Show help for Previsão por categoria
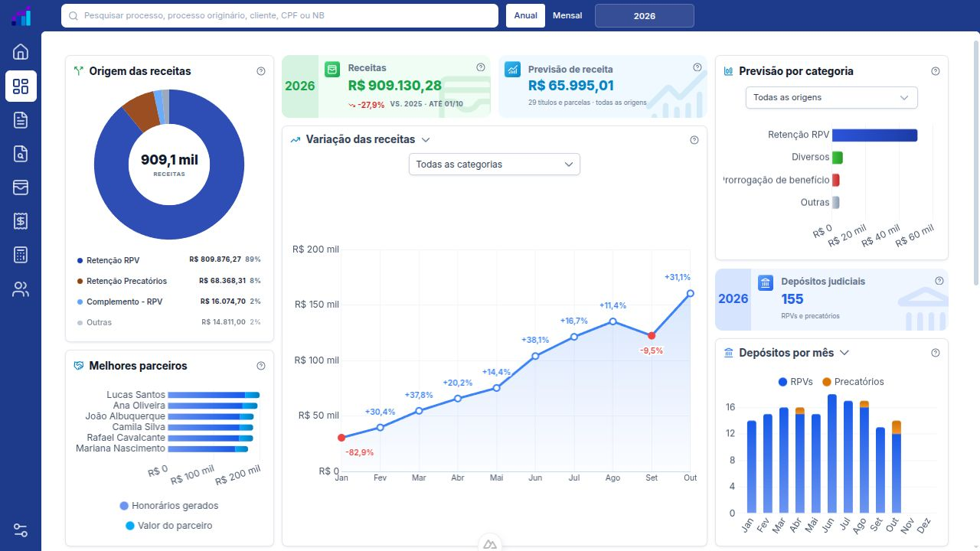 pos(936,71)
